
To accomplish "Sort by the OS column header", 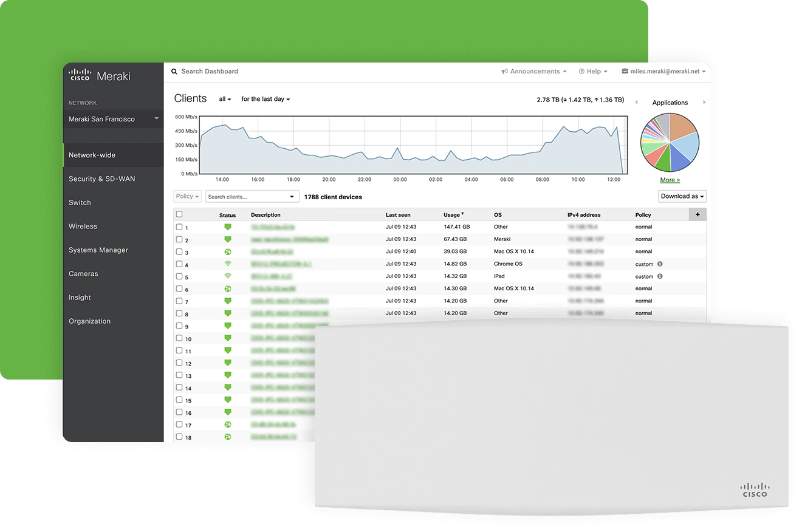I will tap(498, 215).
